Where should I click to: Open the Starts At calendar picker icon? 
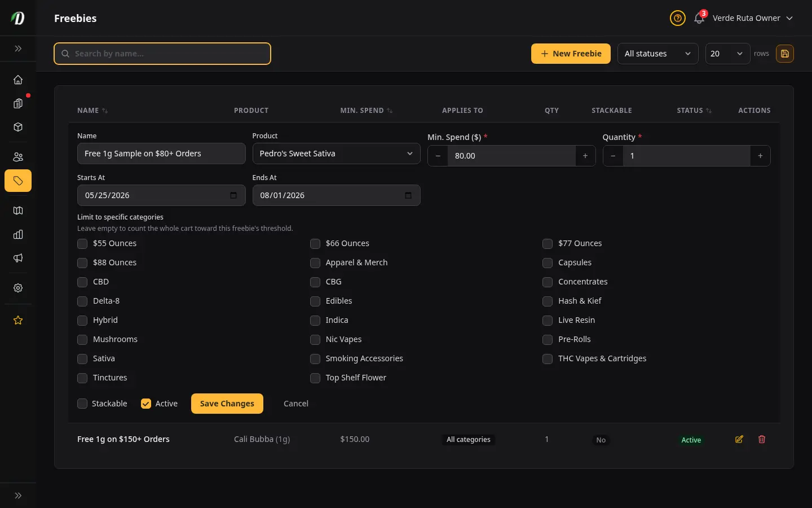233,195
